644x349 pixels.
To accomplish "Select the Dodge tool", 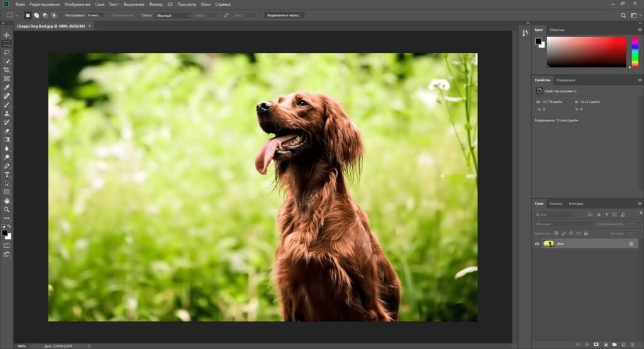I will pyautogui.click(x=6, y=157).
